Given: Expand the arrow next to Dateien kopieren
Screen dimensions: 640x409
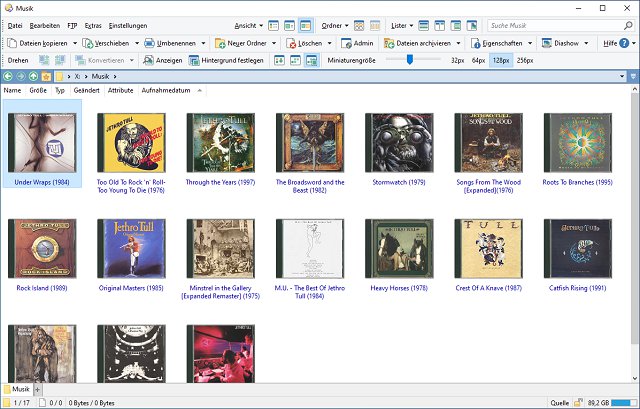Looking at the screenshot, I should (x=75, y=43).
